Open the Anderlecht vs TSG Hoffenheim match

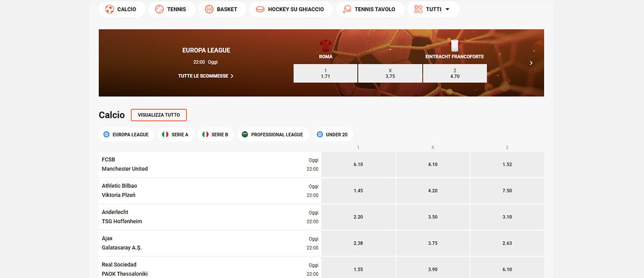tap(210, 217)
